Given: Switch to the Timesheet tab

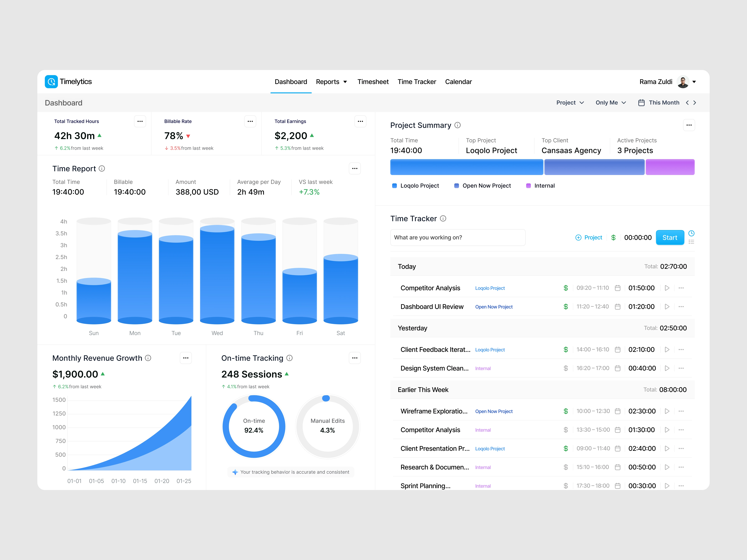Looking at the screenshot, I should [x=373, y=82].
